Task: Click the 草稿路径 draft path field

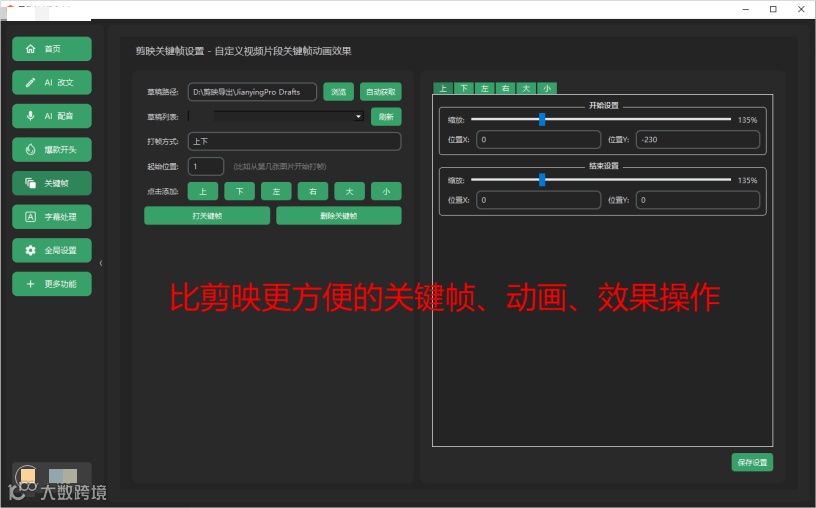Action: coord(252,92)
